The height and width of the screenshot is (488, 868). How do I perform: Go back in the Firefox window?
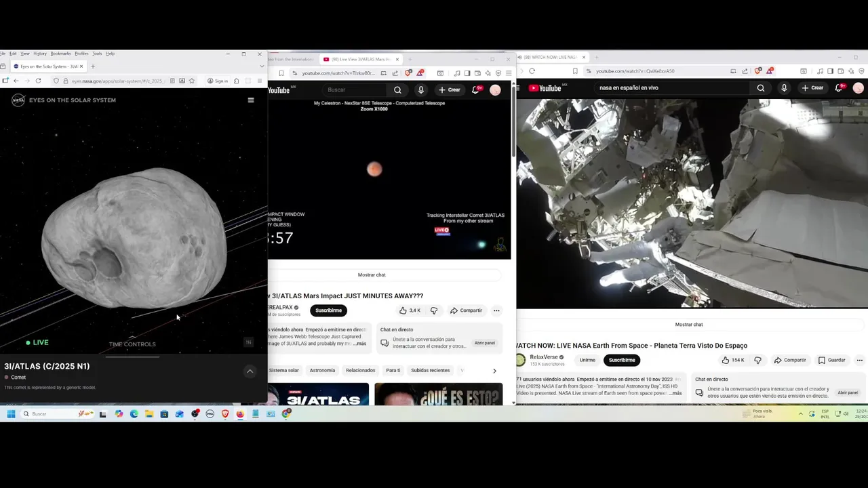pos(16,81)
